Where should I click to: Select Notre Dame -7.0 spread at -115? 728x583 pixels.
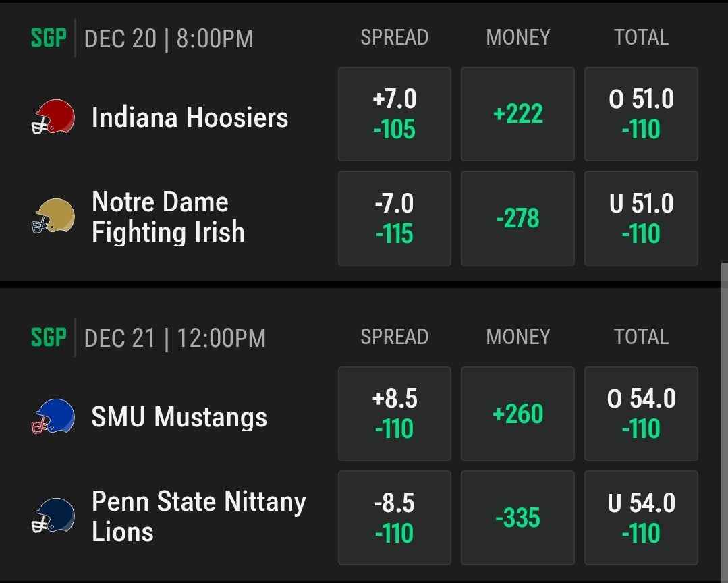tap(395, 218)
